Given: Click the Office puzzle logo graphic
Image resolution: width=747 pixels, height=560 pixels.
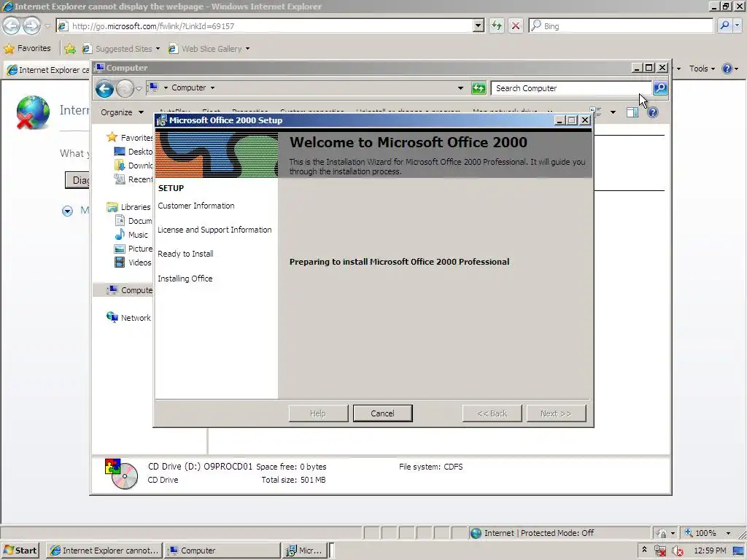Looking at the screenshot, I should (217, 155).
